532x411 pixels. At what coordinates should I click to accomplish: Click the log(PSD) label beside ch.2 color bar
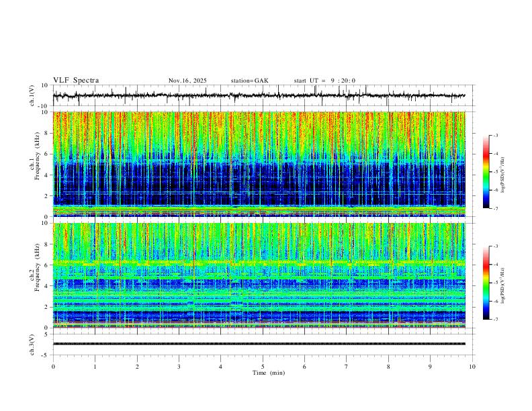(x=503, y=285)
